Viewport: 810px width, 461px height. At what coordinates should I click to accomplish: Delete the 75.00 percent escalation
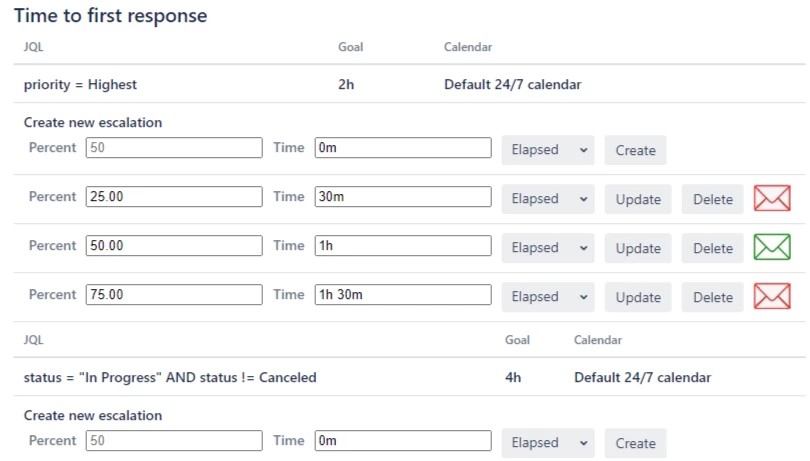tap(712, 297)
